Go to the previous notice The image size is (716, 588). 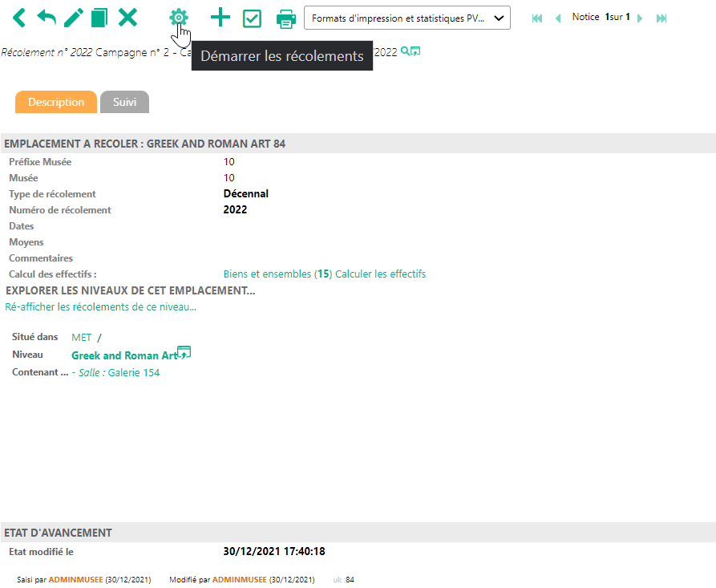click(558, 18)
